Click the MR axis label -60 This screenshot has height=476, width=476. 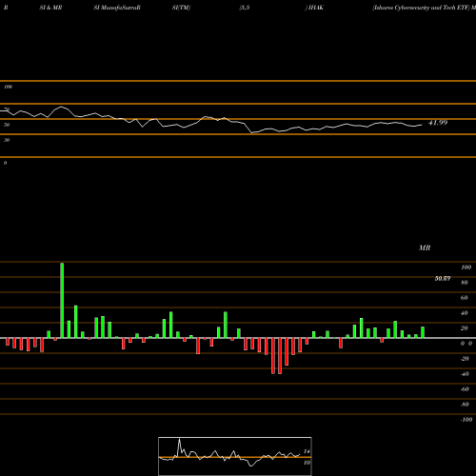click(x=465, y=389)
